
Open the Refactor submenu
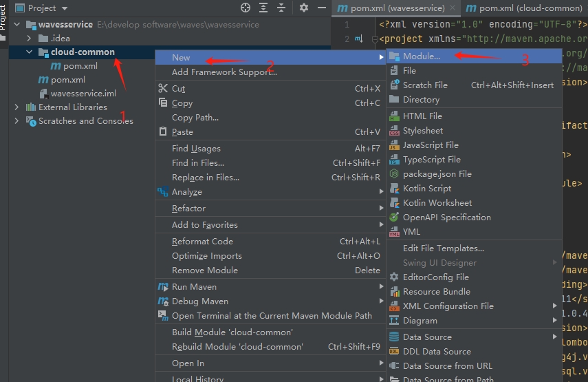click(270, 209)
